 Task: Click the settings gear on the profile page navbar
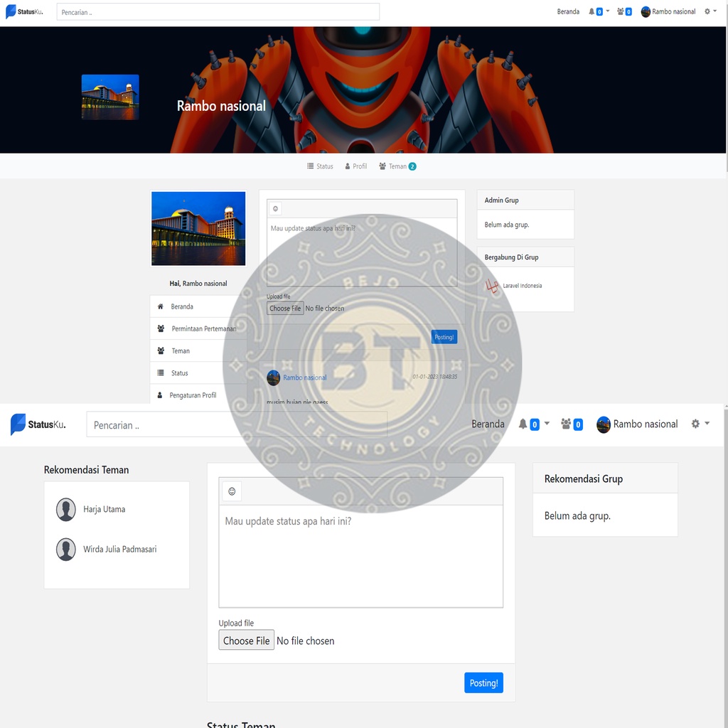(x=707, y=11)
